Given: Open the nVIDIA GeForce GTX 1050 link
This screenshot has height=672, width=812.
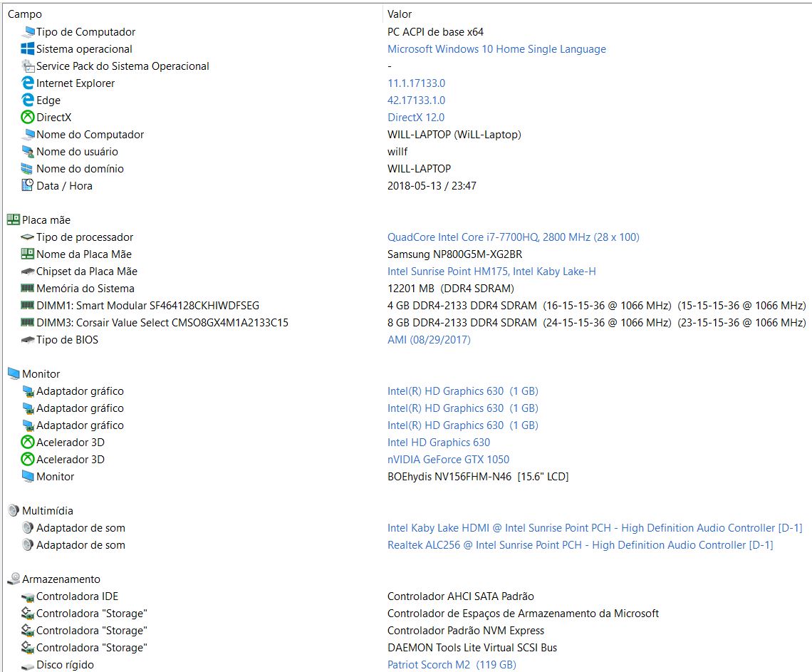Looking at the screenshot, I should coord(449,459).
